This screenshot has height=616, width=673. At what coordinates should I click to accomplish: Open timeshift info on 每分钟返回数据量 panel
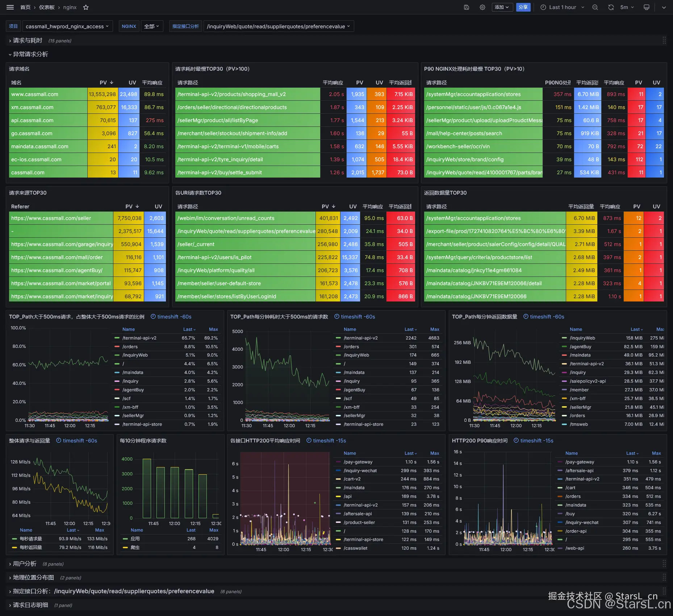tap(544, 317)
